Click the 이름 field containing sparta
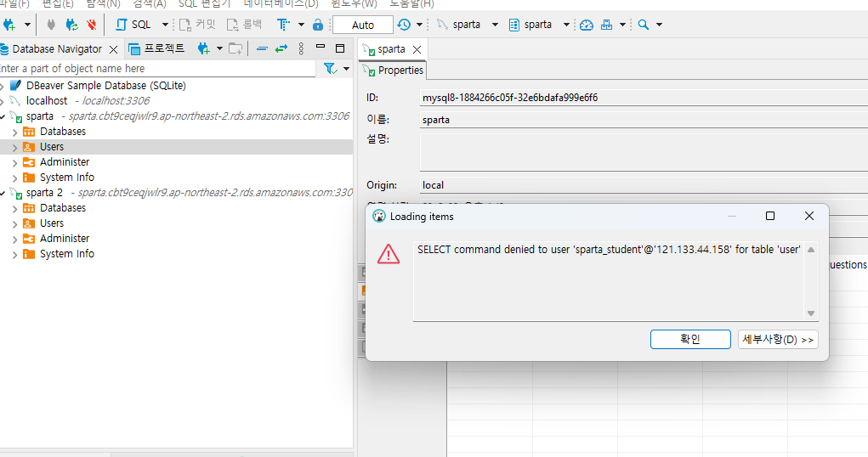Screen dimensions: 868x457 [644, 120]
